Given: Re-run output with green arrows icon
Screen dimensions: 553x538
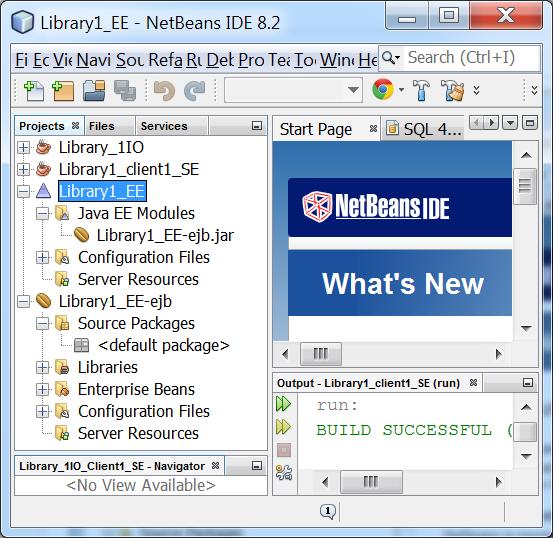Looking at the screenshot, I should coord(284,404).
